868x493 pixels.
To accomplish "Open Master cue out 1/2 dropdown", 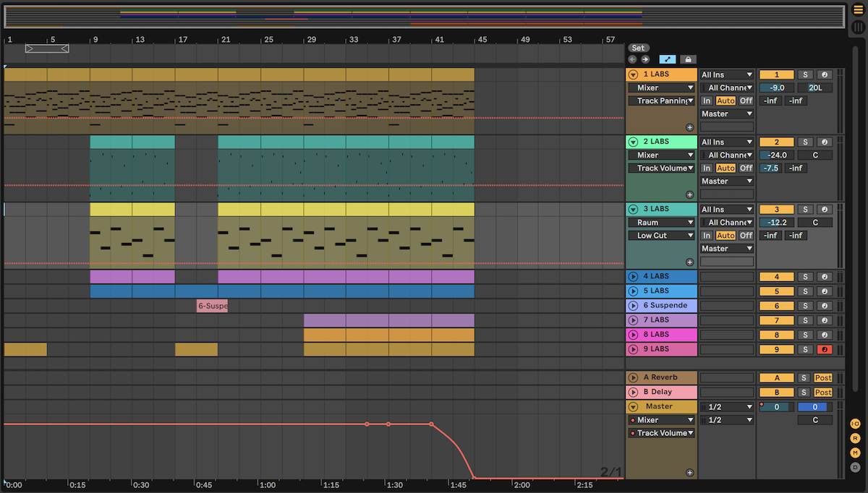I will (x=727, y=407).
